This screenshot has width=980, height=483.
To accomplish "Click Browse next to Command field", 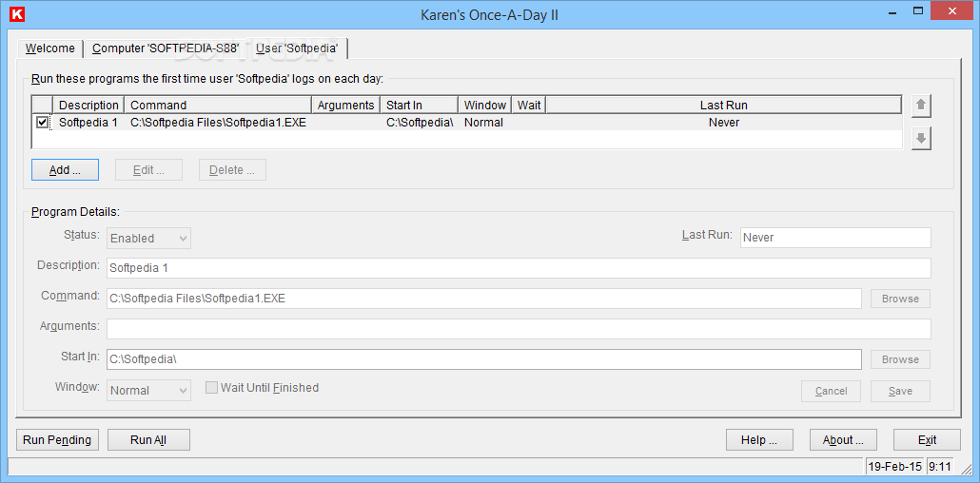I will (901, 299).
